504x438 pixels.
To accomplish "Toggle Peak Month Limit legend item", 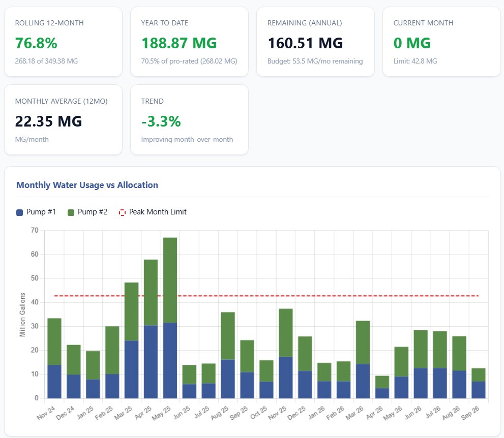I will pos(153,212).
